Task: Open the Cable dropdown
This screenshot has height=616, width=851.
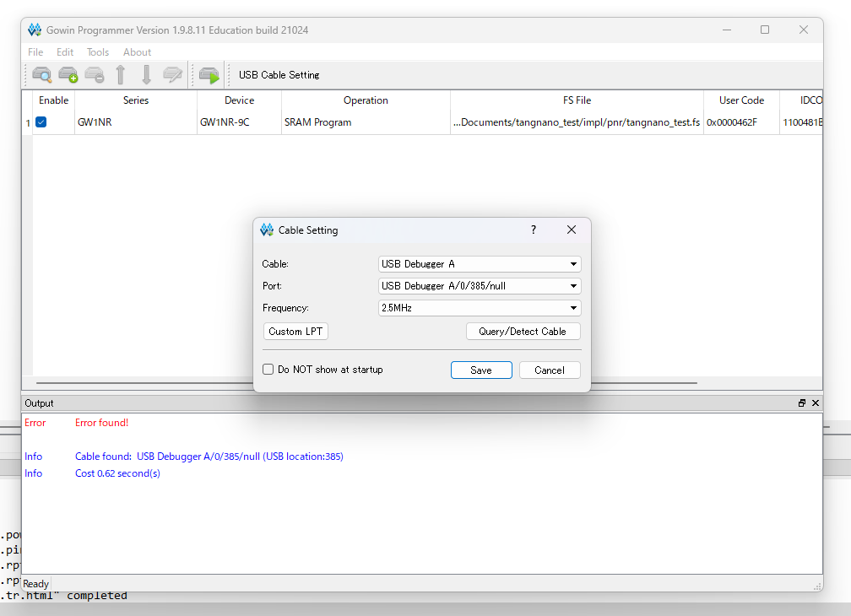Action: pos(480,264)
